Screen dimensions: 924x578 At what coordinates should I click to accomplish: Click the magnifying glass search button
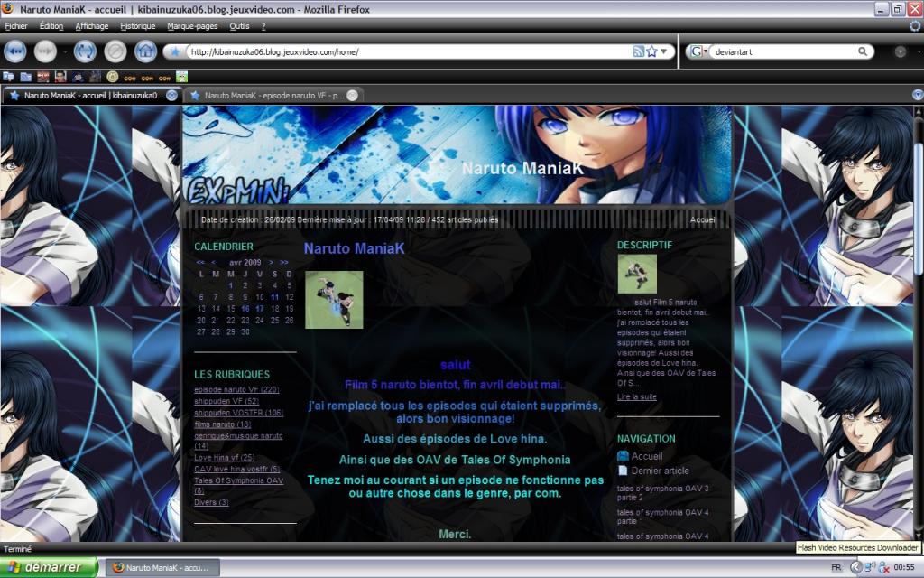862,51
